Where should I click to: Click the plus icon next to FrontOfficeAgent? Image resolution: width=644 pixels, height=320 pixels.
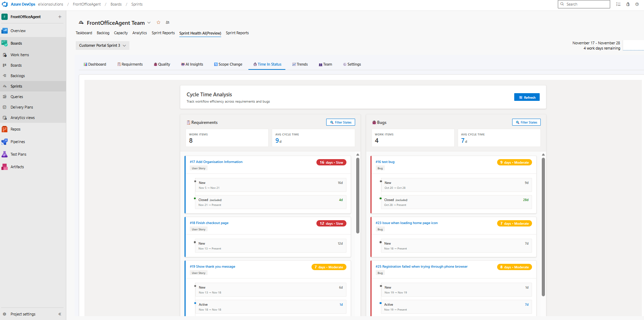(x=60, y=17)
